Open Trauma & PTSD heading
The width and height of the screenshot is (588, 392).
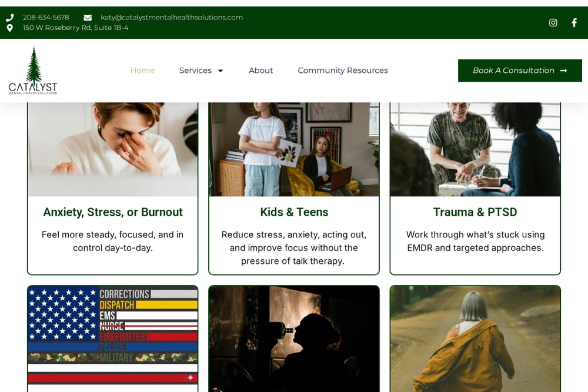point(475,212)
